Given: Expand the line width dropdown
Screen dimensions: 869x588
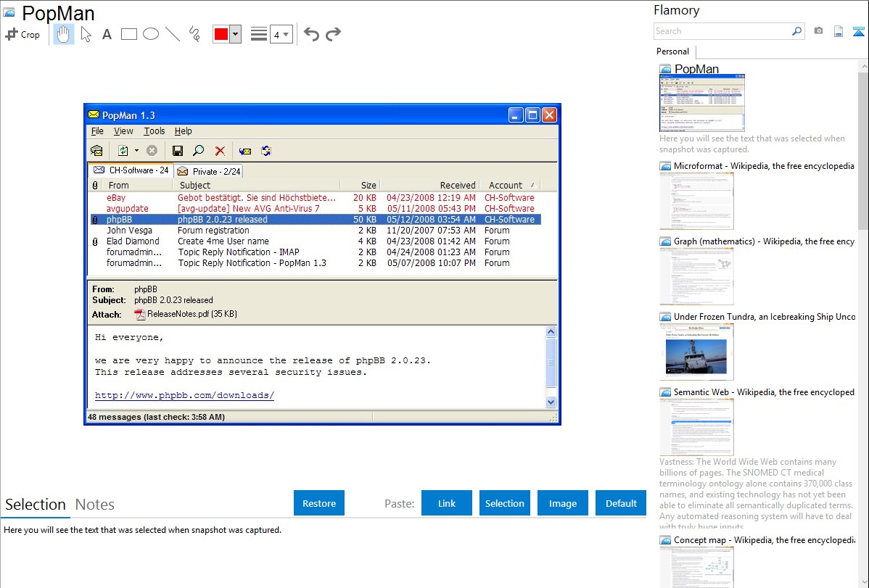Looking at the screenshot, I should (x=281, y=34).
